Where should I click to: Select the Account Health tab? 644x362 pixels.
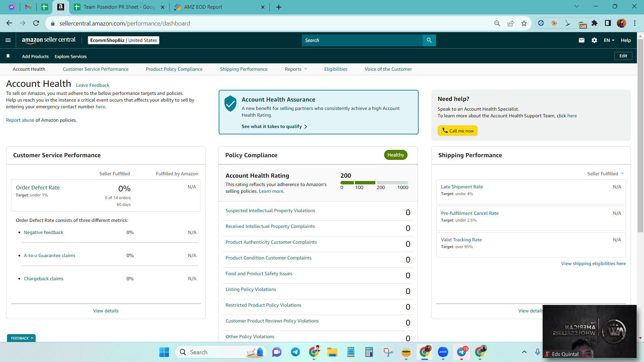pos(29,69)
